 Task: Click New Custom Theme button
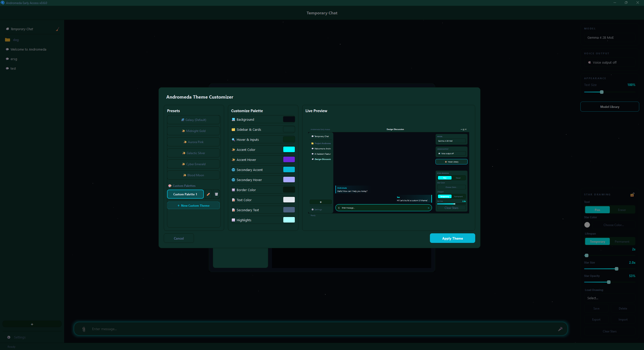(x=193, y=205)
